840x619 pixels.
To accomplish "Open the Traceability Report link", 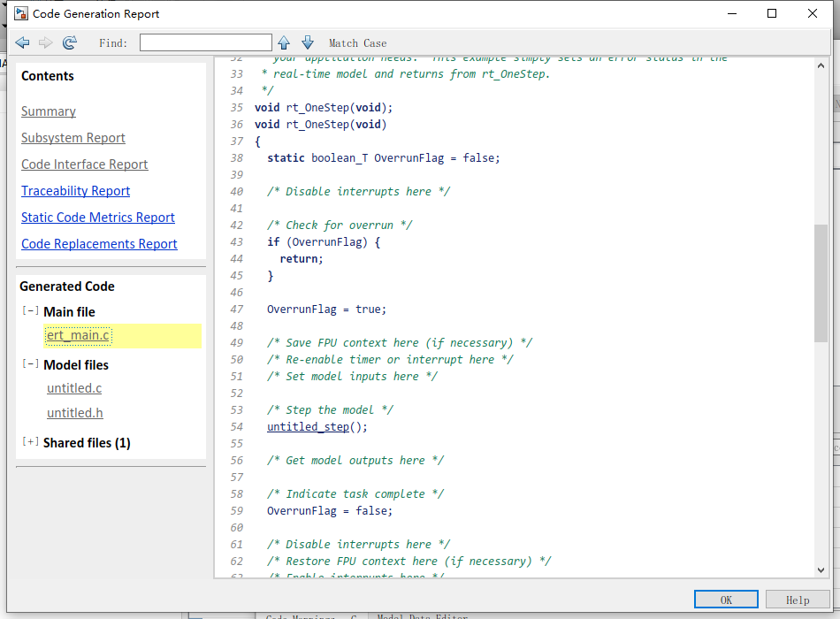I will pyautogui.click(x=75, y=191).
